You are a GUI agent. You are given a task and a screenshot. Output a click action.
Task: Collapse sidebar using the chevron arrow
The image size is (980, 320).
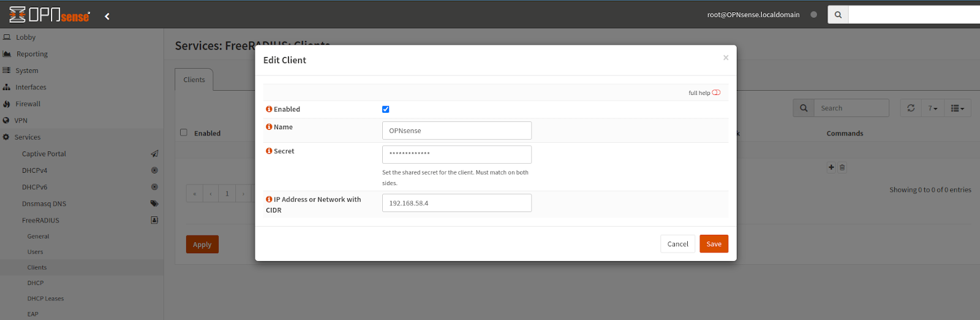click(x=107, y=17)
